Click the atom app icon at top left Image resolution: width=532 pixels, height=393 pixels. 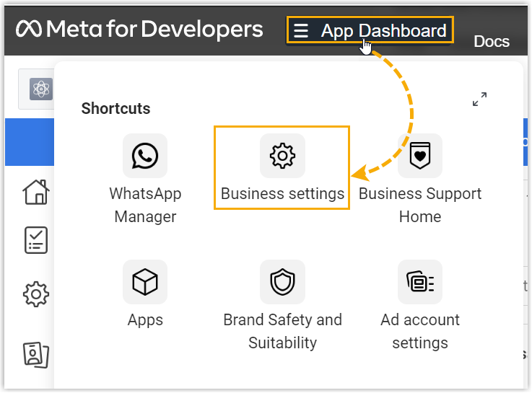[40, 89]
